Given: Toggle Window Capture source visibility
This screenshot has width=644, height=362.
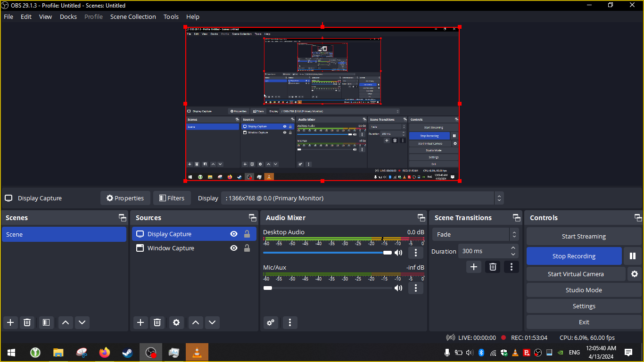Looking at the screenshot, I should tap(233, 248).
